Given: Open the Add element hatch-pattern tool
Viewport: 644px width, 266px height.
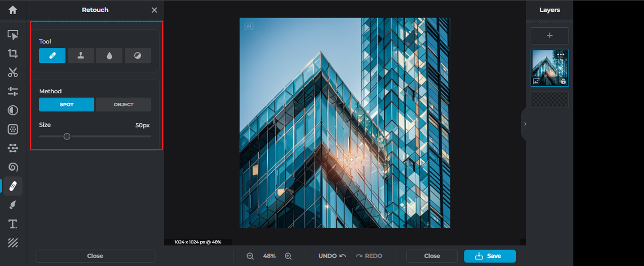Looking at the screenshot, I should [x=13, y=243].
